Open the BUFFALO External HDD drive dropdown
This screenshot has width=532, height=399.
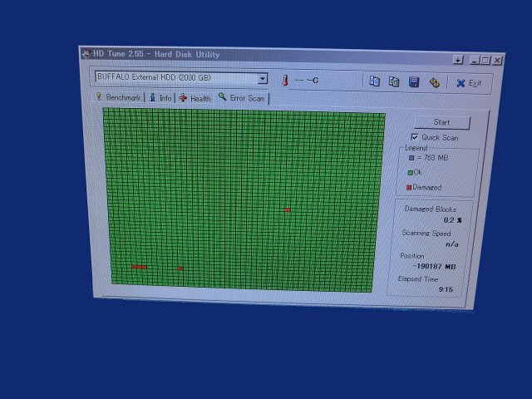click(263, 79)
